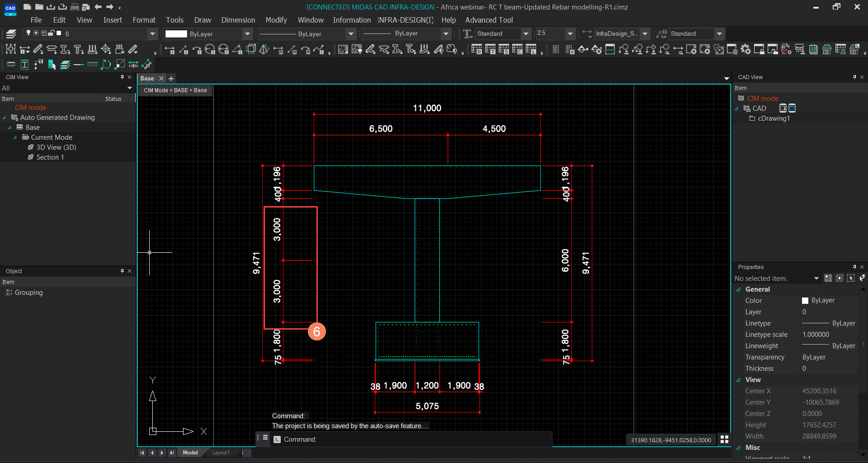Click the rebar table R icon

pyautogui.click(x=476, y=49)
